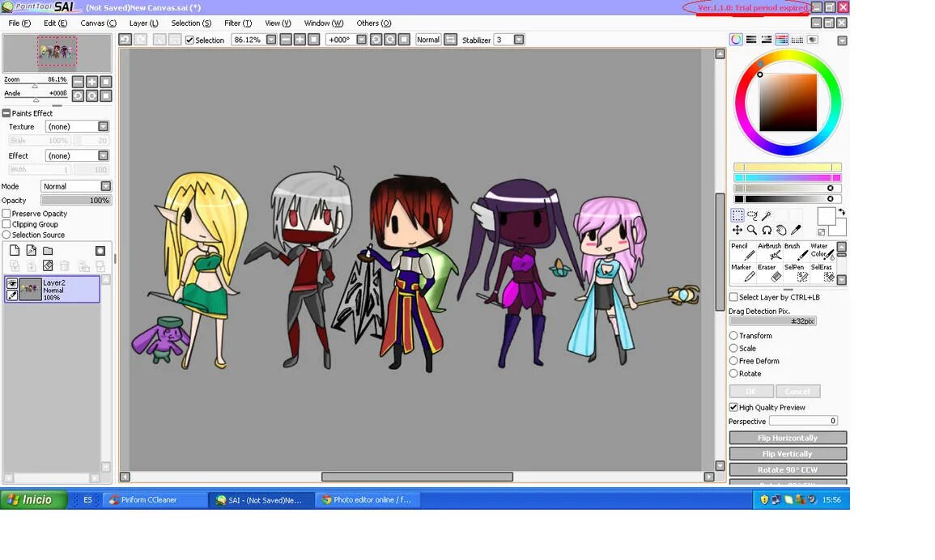Click the Flip Vertically button

click(x=788, y=454)
